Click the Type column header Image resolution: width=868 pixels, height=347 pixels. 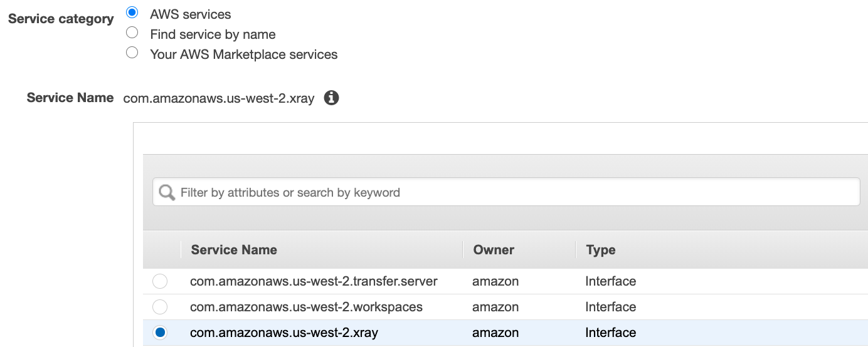(x=601, y=250)
